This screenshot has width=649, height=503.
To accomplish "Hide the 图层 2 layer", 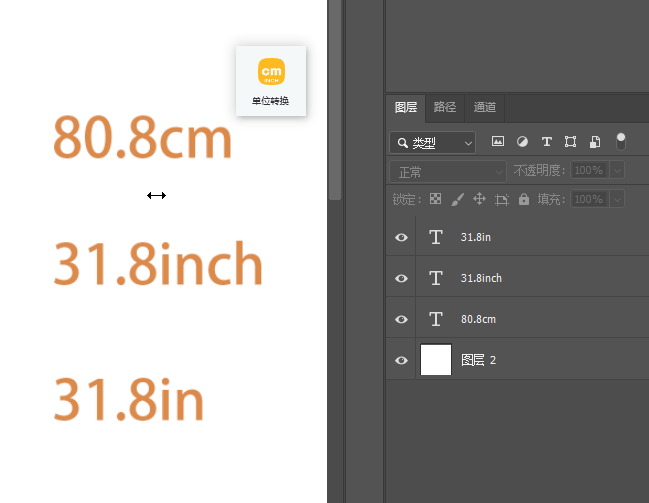I will coord(401,360).
